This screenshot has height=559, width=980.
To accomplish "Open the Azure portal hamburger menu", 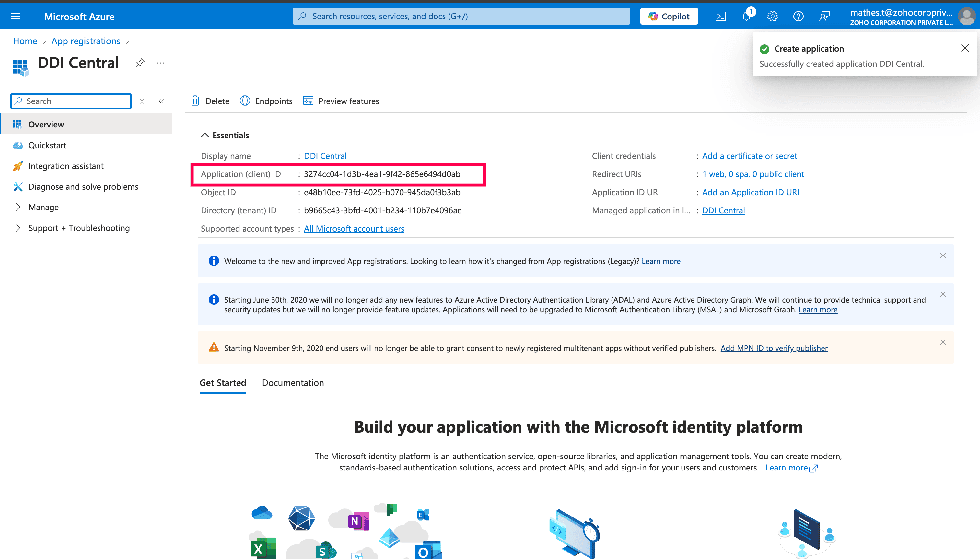I will (15, 16).
